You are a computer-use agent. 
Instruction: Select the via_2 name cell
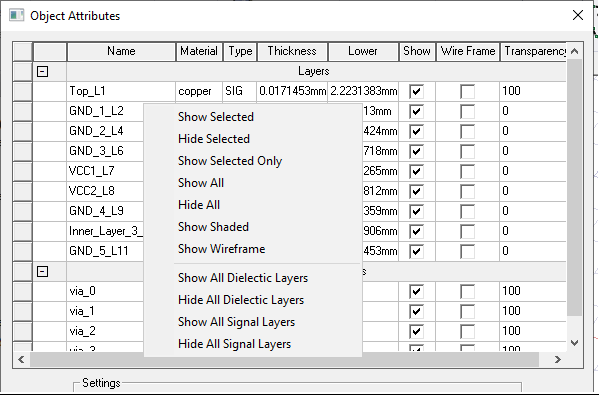(105, 331)
